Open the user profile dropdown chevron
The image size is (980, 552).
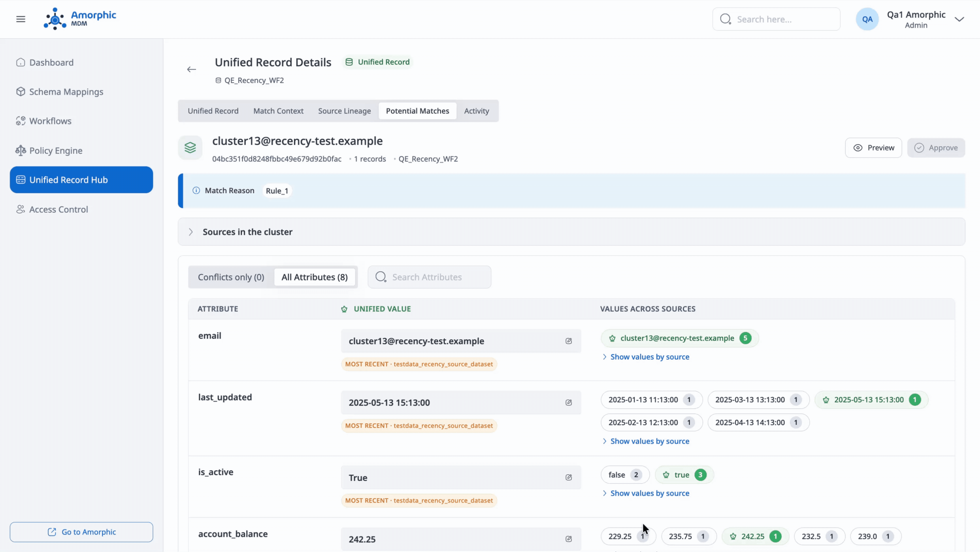(959, 19)
